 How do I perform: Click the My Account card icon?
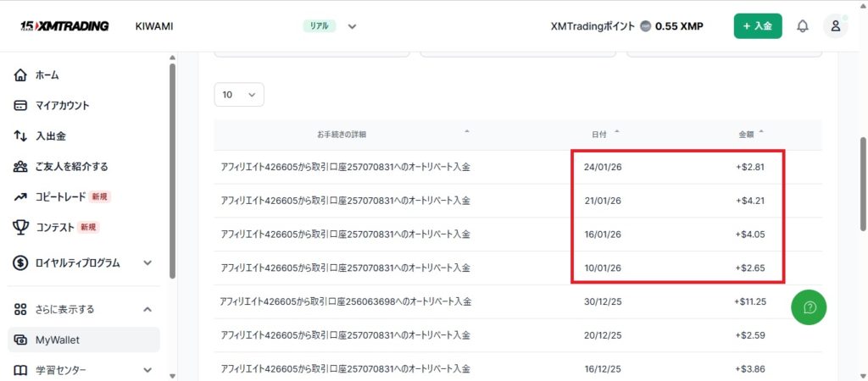[x=21, y=106]
